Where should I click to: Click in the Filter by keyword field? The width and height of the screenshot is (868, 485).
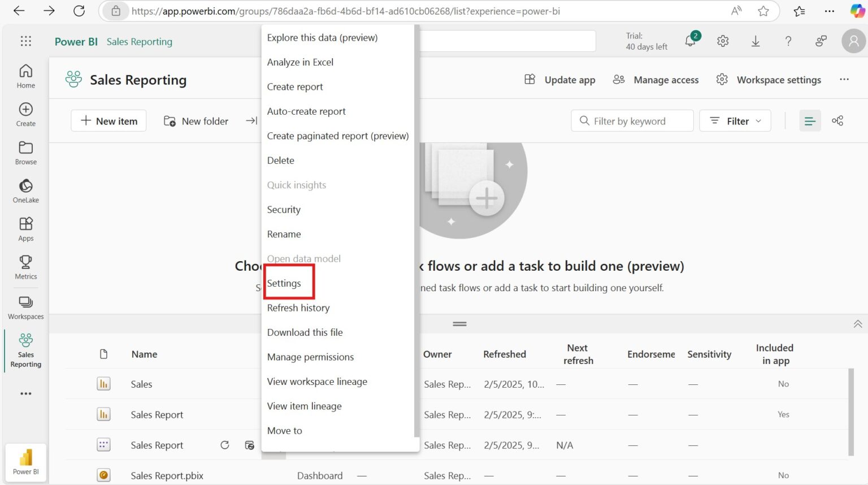point(632,121)
